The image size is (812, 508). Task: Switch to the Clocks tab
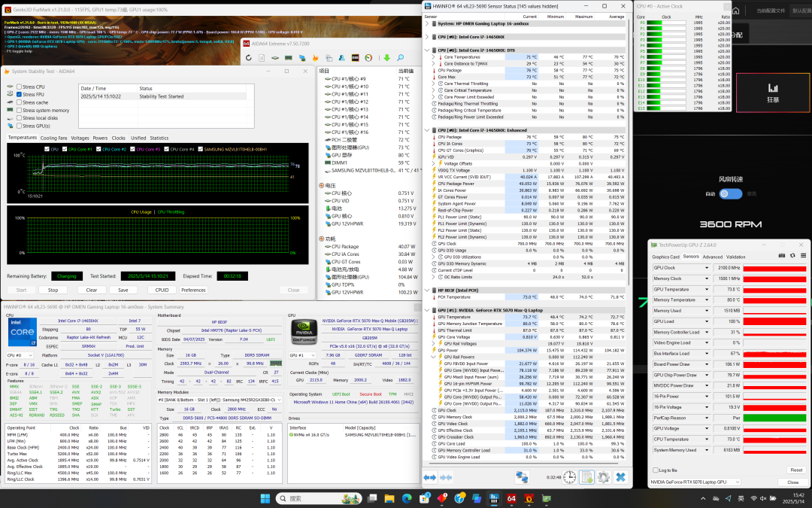tap(119, 138)
